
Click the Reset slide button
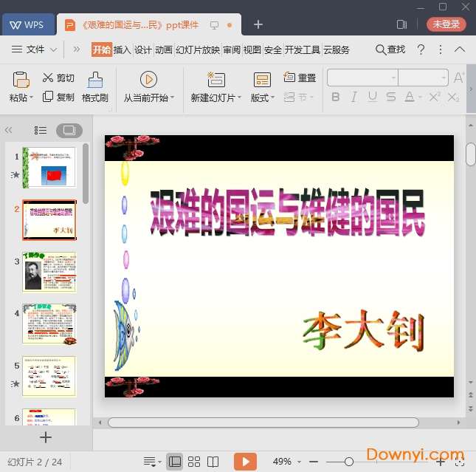tap(300, 78)
